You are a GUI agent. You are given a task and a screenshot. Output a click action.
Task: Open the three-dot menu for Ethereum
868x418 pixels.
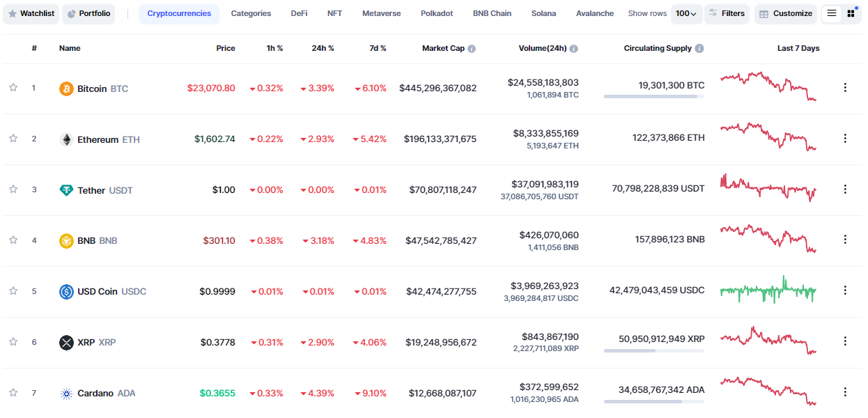pos(845,138)
